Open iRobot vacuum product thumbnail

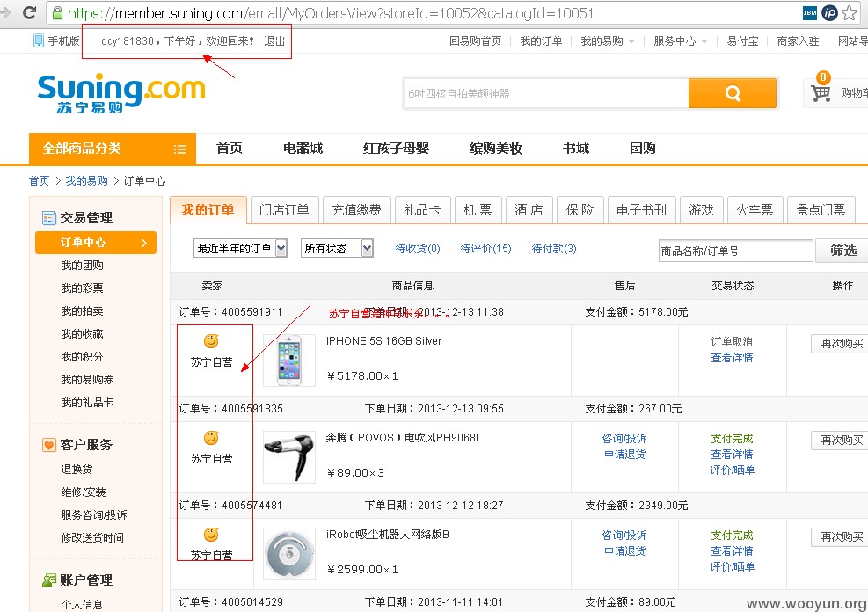tap(289, 554)
